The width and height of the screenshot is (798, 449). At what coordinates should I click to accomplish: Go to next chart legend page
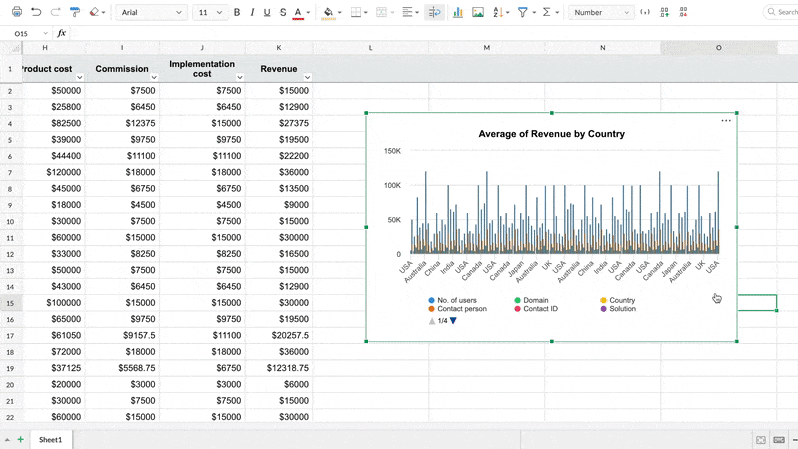point(453,321)
